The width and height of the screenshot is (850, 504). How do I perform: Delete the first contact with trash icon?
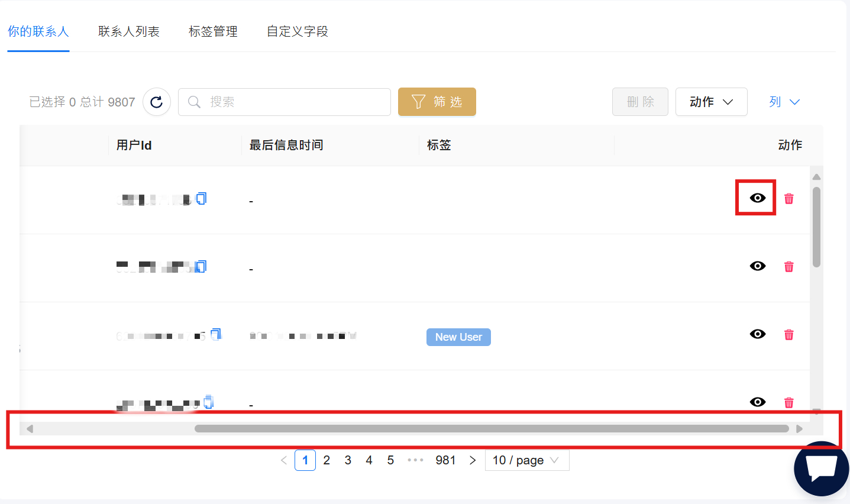point(788,199)
